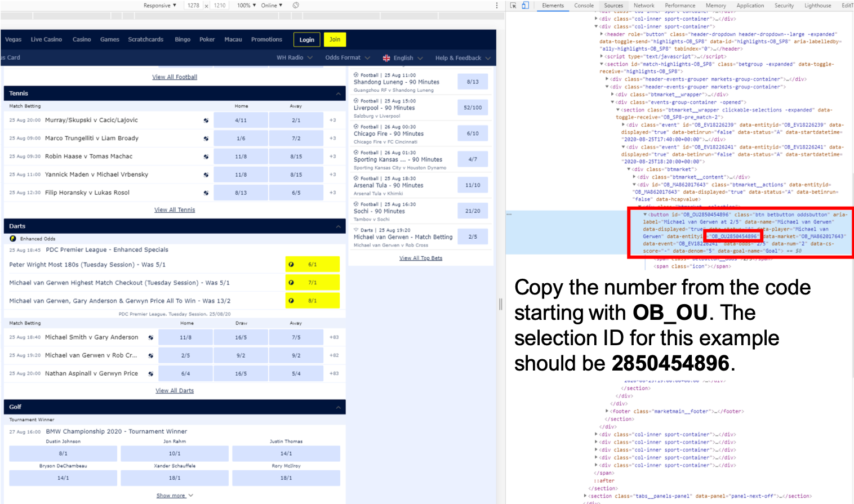Viewport: 854px width, 504px height.
Task: Select 10/1 odds for Jon Rahm
Action: pyautogui.click(x=175, y=453)
